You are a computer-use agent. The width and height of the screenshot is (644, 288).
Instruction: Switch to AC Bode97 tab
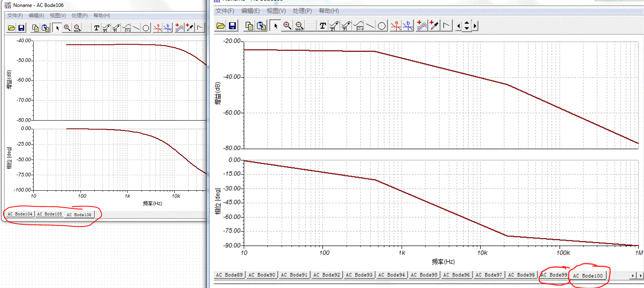point(489,275)
